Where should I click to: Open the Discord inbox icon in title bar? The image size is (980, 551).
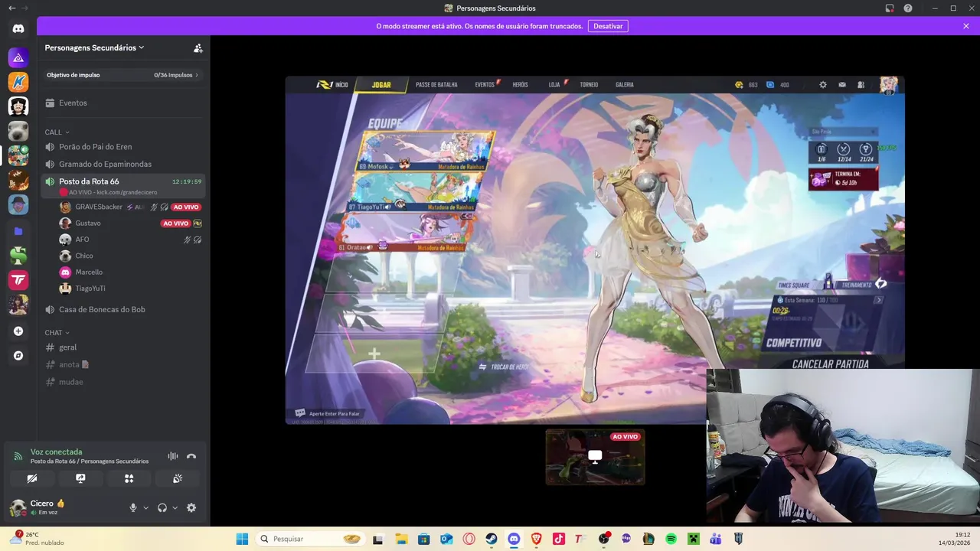[890, 8]
